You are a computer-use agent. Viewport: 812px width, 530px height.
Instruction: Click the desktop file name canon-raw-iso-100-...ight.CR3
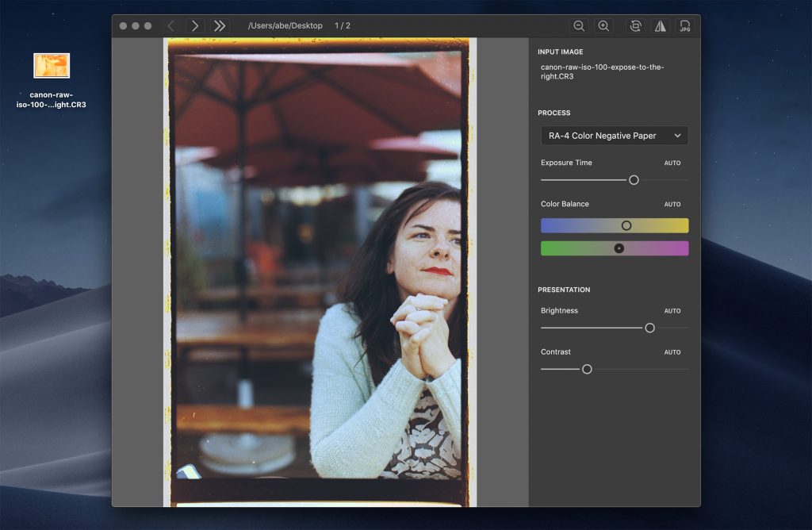(52, 99)
